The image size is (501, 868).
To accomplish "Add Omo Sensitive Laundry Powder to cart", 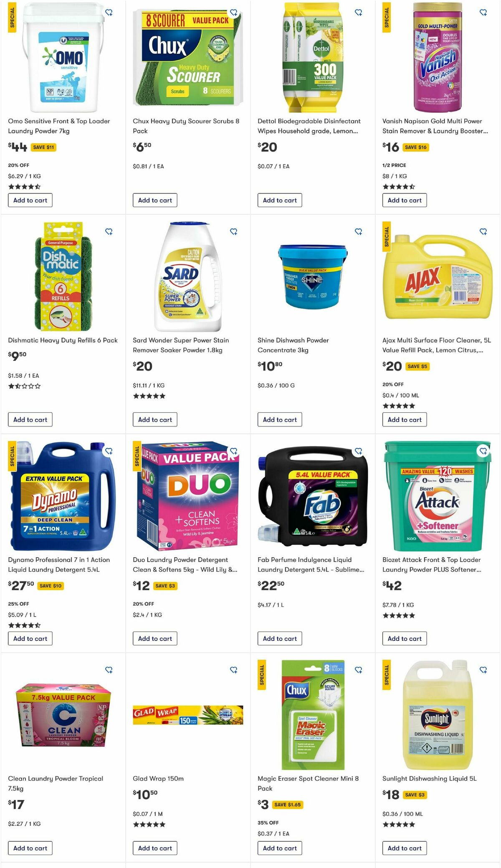I will point(30,200).
